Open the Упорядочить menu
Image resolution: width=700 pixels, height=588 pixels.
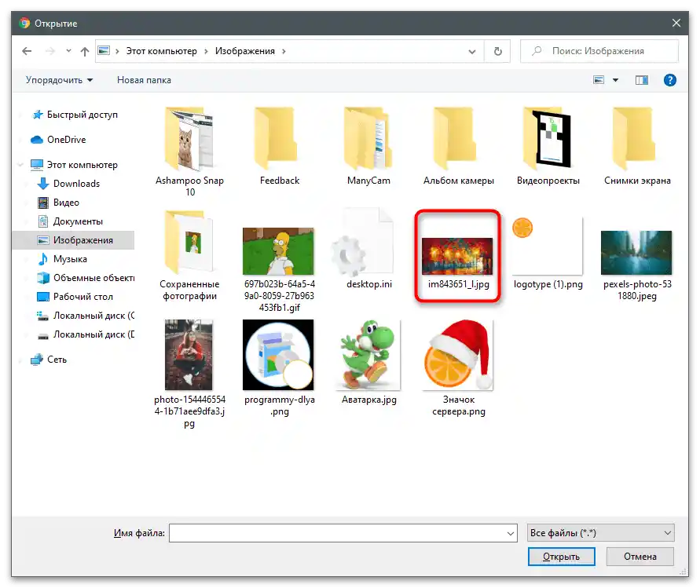tap(59, 80)
